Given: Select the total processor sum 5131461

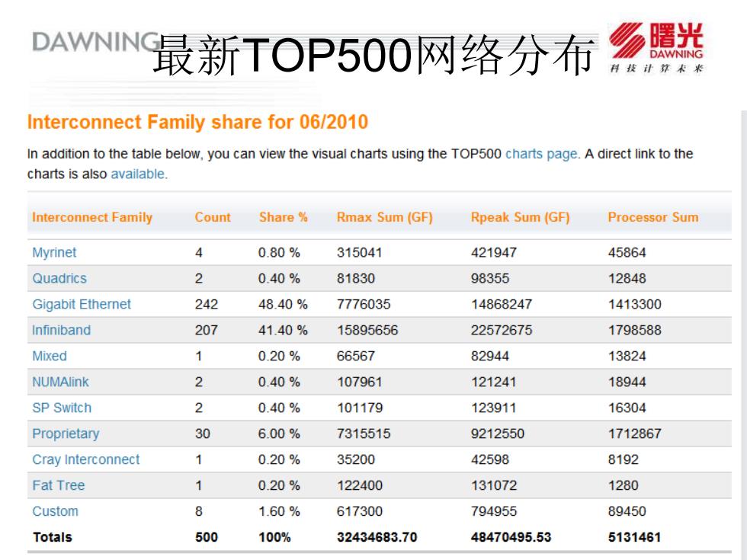Looking at the screenshot, I should [x=634, y=537].
